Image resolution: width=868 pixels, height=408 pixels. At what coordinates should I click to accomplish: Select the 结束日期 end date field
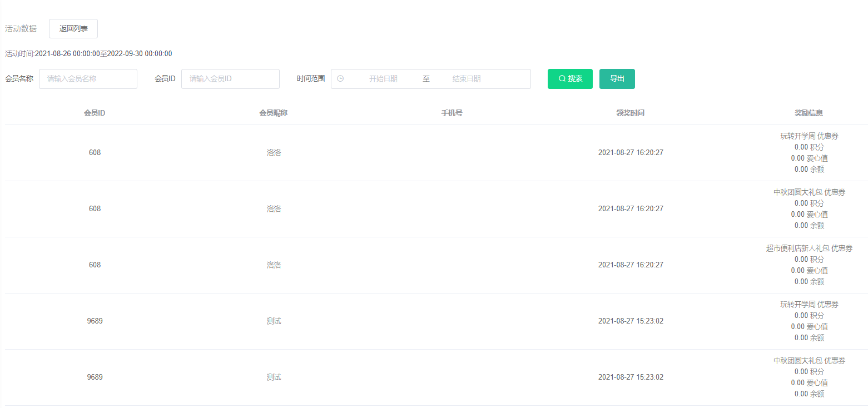click(467, 79)
